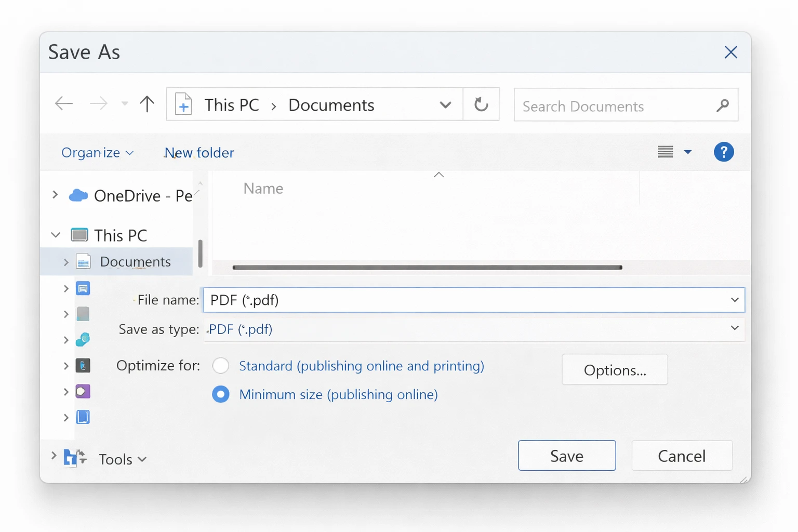798x532 pixels.
Task: Go up one folder level
Action: 147,104
